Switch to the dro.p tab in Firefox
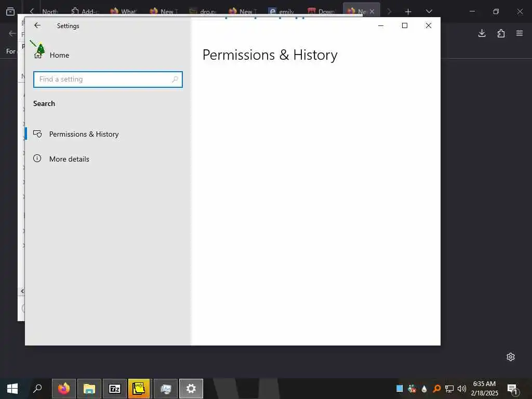This screenshot has width=532, height=399. [203, 11]
